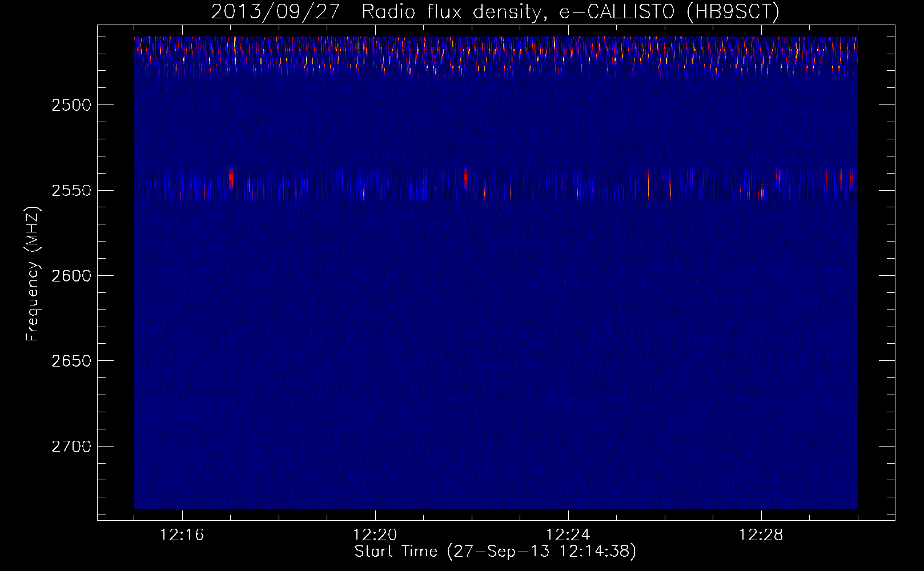
Task: Click the 2600 frequency tick label
Action: tap(71, 276)
